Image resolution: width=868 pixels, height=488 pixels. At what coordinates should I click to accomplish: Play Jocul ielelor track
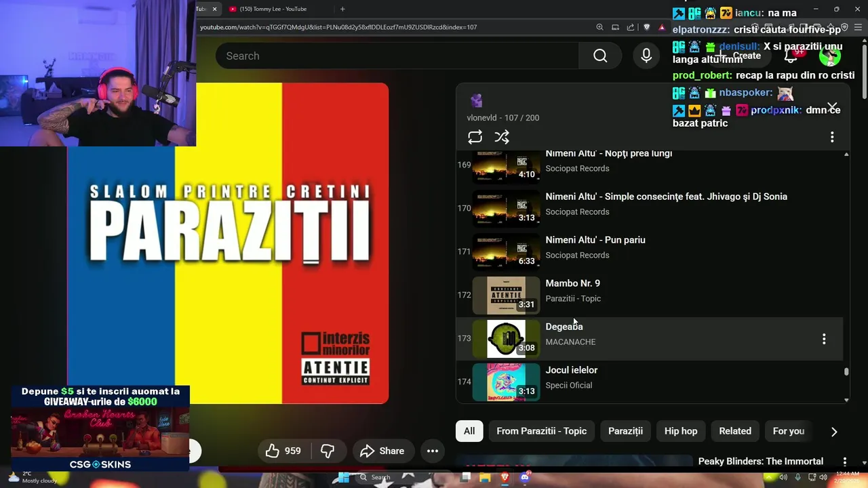click(572, 370)
